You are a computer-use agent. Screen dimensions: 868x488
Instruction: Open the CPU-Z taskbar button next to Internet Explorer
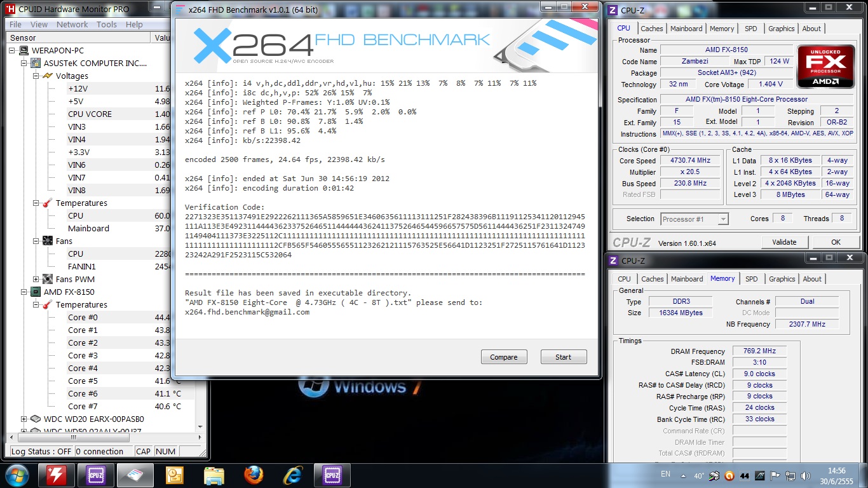332,475
